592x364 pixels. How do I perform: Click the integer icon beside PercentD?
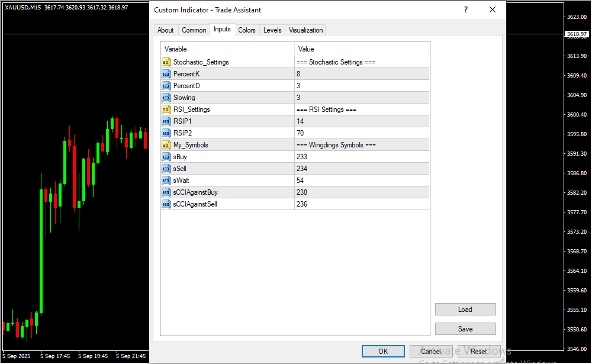coord(166,86)
